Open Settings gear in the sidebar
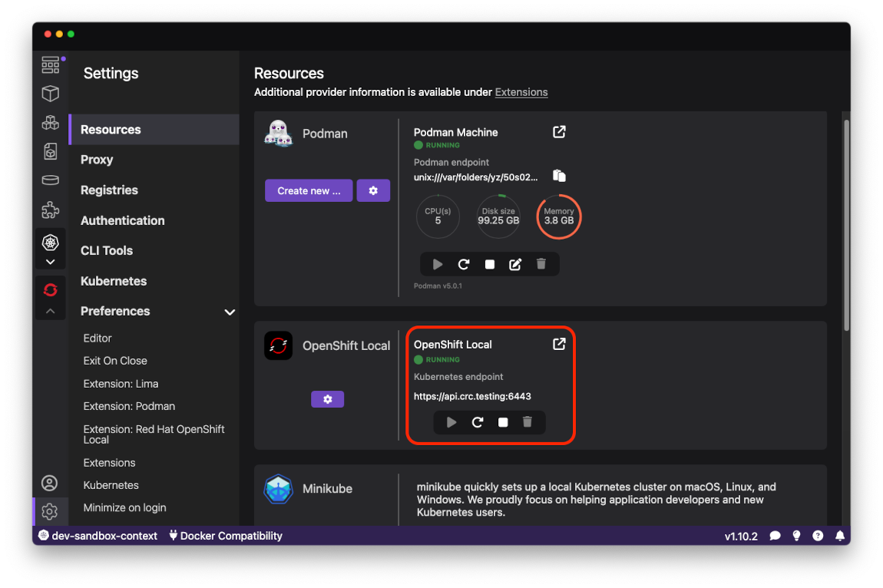 coord(50,511)
